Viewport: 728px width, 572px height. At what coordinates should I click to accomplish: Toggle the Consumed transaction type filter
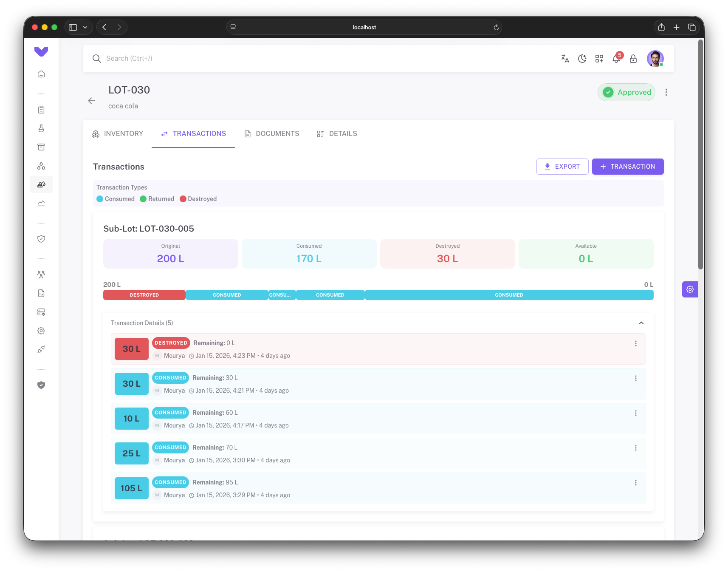click(115, 198)
